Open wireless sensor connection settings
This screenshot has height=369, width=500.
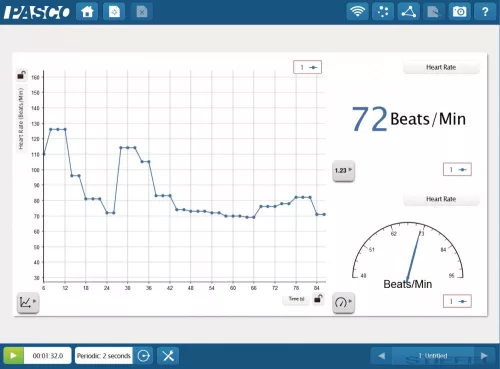coord(357,12)
